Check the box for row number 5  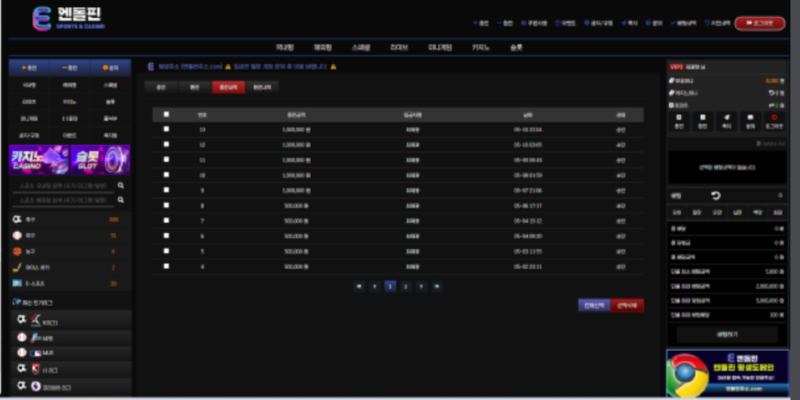[x=166, y=251]
